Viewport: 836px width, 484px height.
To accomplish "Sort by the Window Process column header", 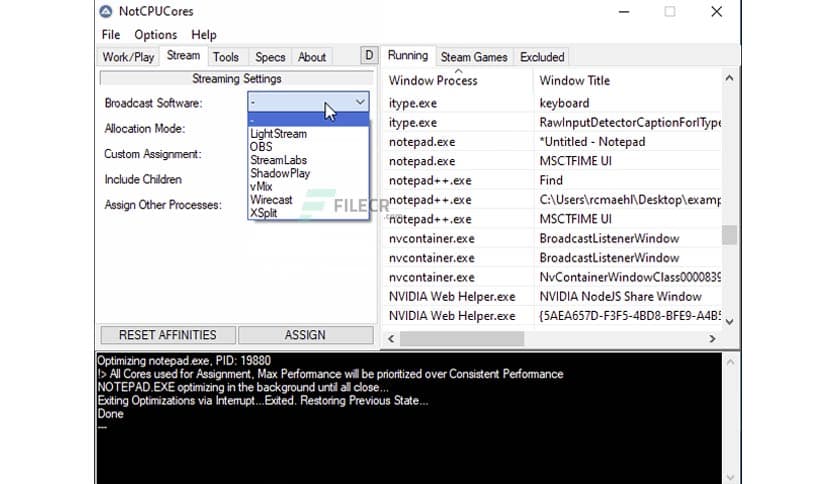I will 459,80.
